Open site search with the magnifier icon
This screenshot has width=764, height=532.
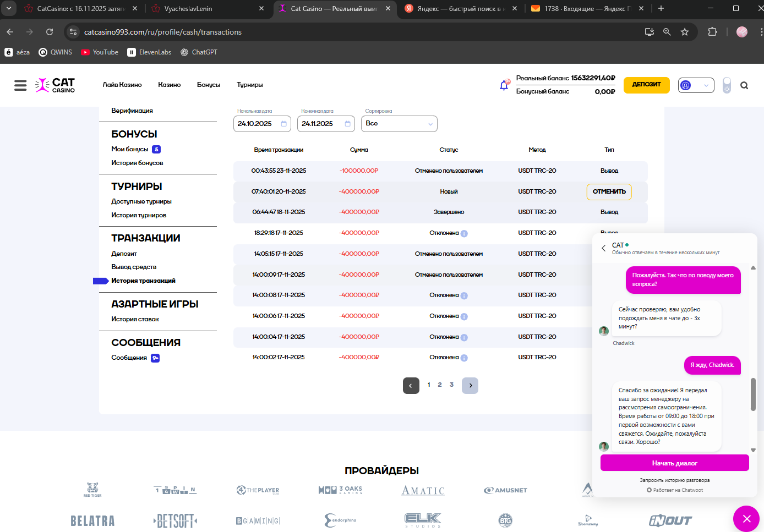(x=744, y=85)
